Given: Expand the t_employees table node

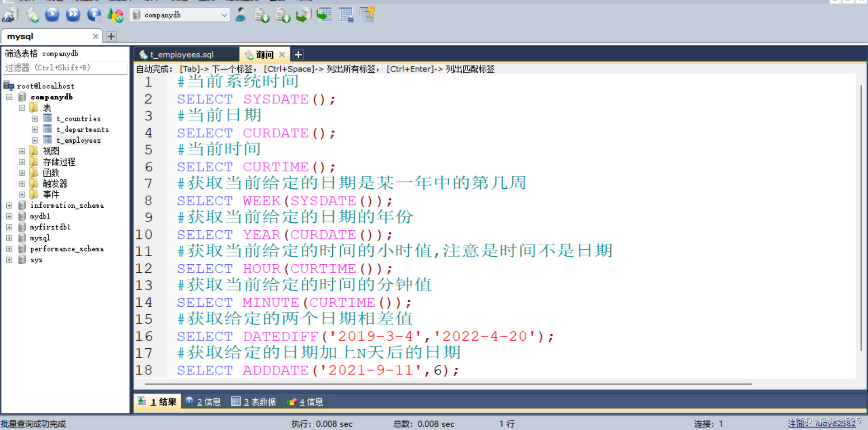Looking at the screenshot, I should [35, 140].
